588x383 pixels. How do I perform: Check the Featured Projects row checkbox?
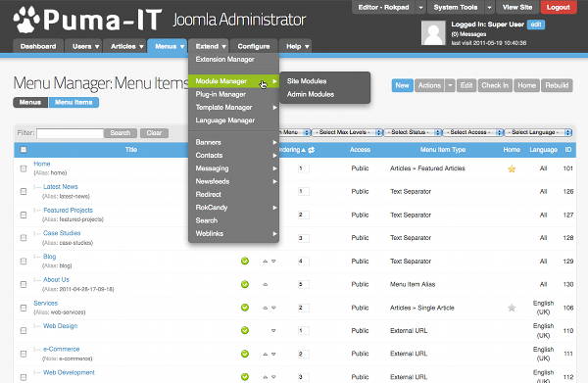pyautogui.click(x=24, y=215)
